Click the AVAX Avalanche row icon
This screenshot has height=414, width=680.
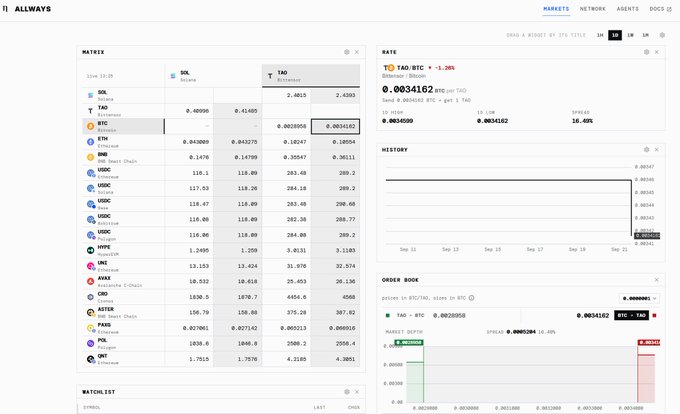point(91,281)
